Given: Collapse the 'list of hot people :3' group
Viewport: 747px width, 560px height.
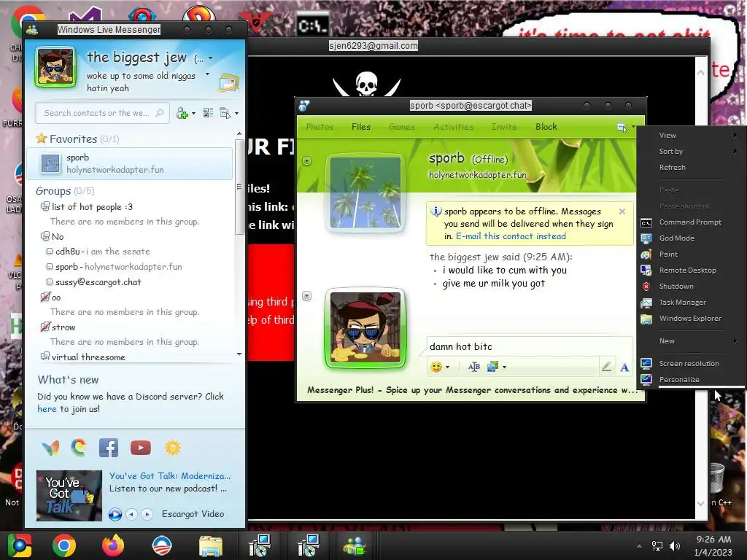Looking at the screenshot, I should coord(44,206).
